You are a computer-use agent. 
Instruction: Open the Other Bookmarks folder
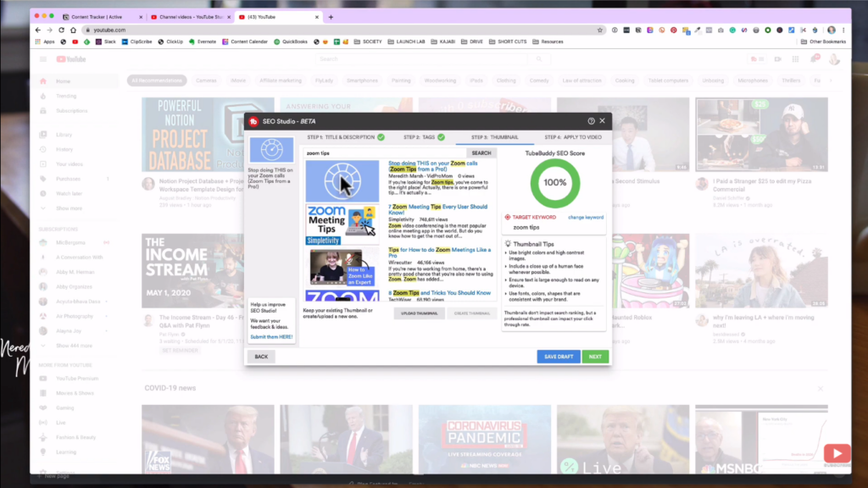tap(823, 42)
